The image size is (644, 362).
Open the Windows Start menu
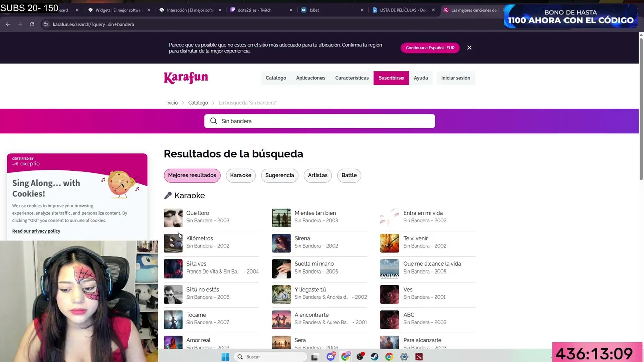225,357
